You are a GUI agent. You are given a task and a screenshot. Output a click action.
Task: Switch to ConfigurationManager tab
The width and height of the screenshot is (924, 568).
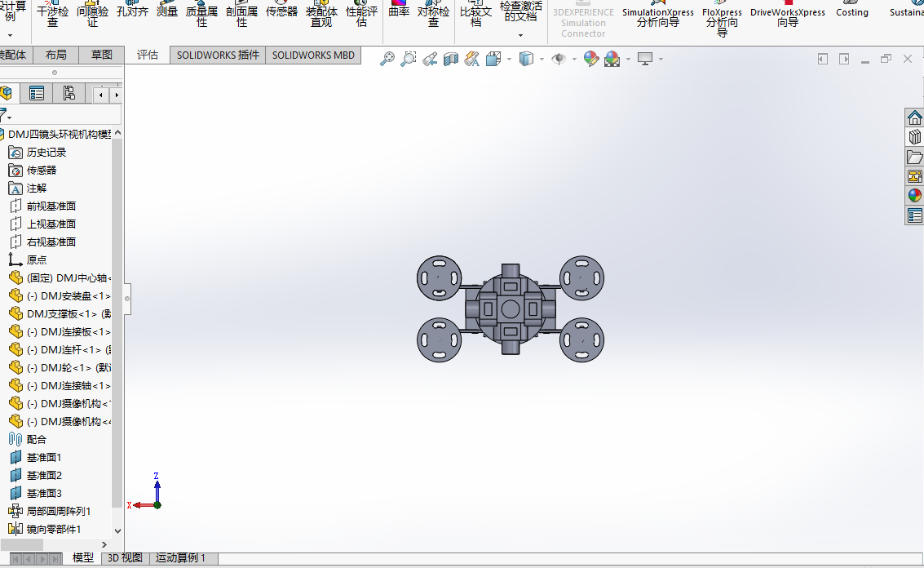pyautogui.click(x=69, y=93)
